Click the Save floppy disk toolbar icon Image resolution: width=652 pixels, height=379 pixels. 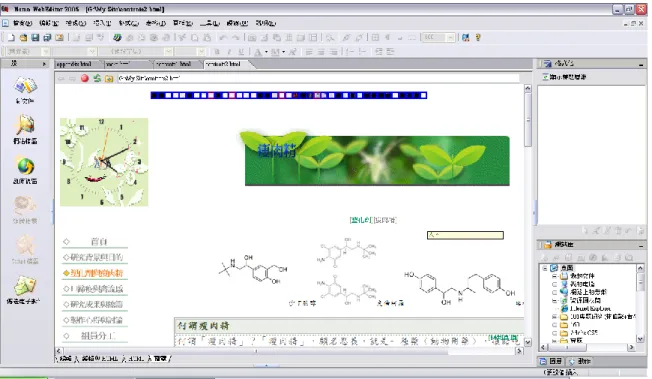35,38
